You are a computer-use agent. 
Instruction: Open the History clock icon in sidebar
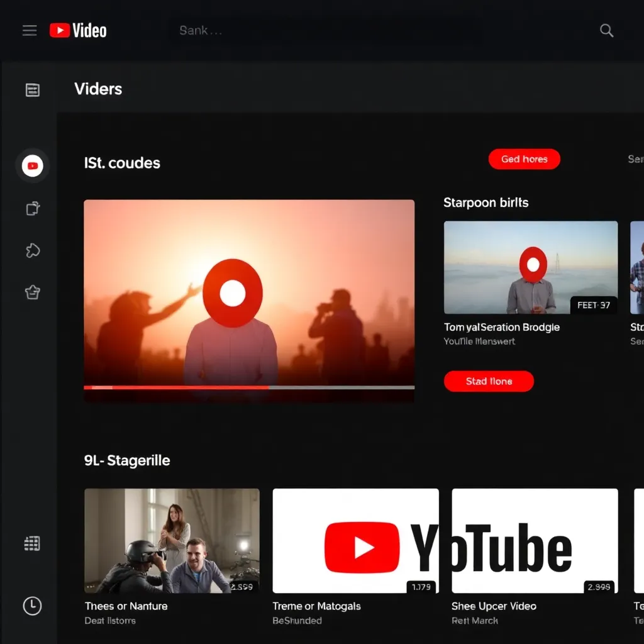(31, 606)
